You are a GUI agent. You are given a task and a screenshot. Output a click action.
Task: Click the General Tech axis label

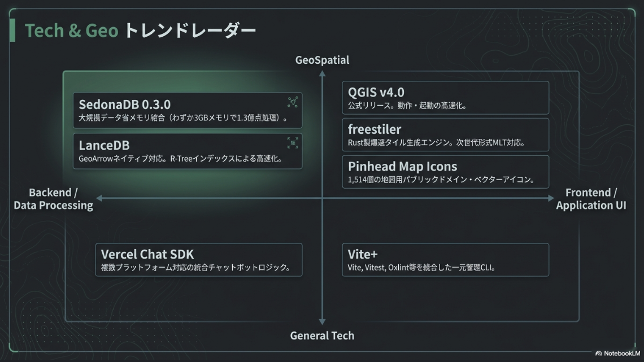[x=322, y=335]
